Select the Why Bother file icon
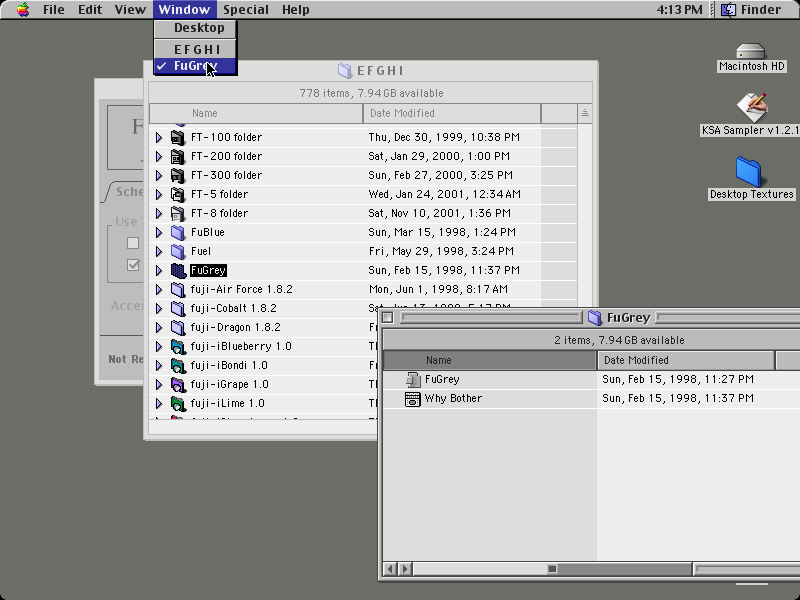 (x=413, y=398)
